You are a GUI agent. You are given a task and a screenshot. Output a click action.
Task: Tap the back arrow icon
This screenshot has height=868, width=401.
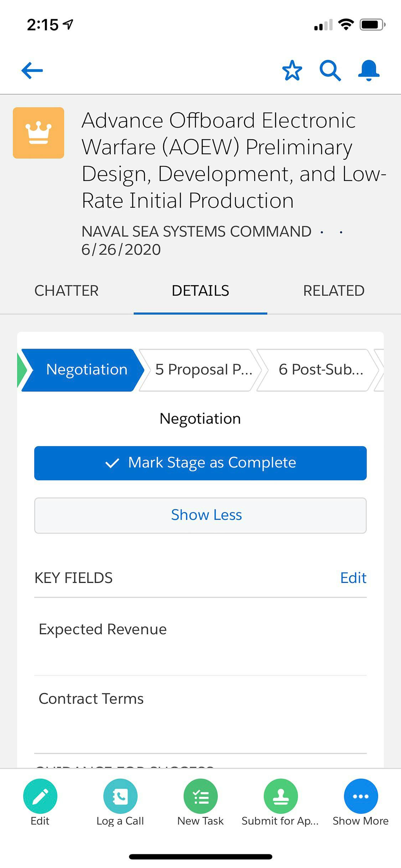(32, 71)
